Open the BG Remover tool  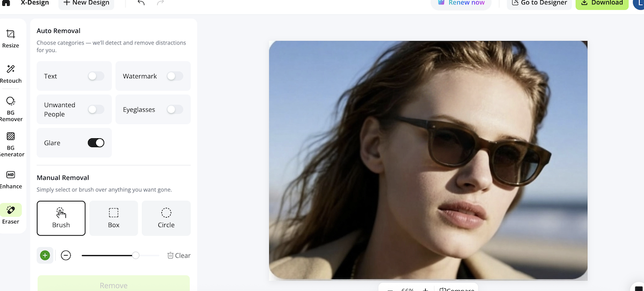point(10,109)
